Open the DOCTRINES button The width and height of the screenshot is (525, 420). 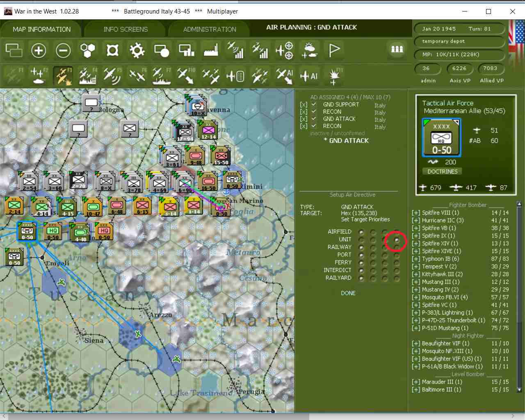tap(442, 171)
